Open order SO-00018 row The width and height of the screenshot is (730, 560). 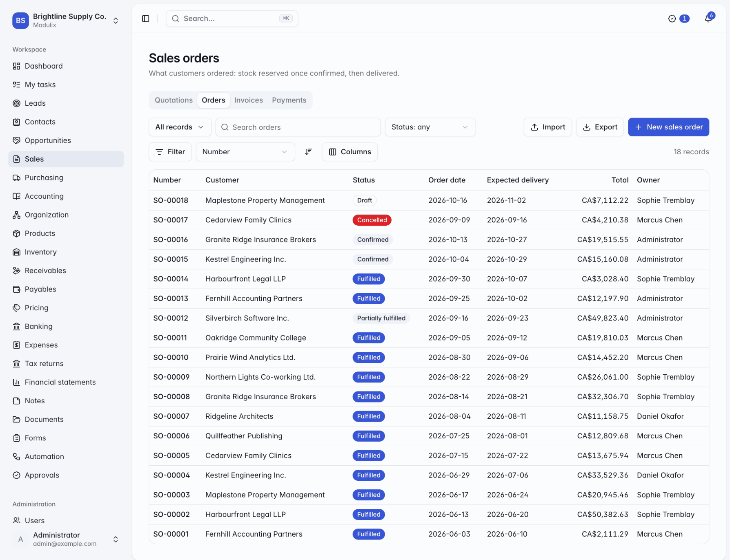[x=429, y=200]
